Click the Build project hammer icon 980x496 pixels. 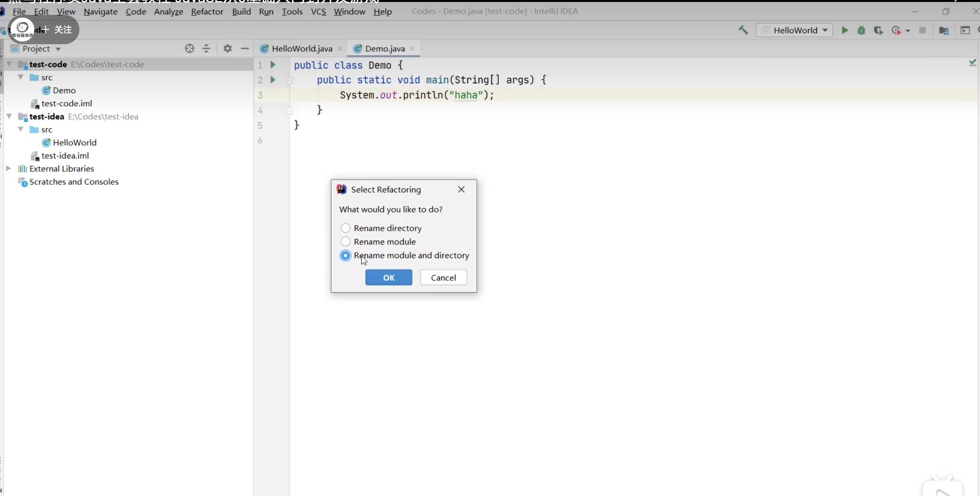pyautogui.click(x=743, y=30)
